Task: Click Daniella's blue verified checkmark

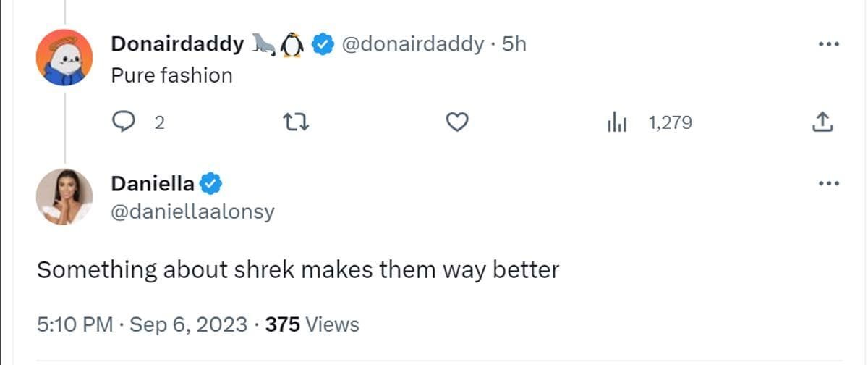Action: 210,184
